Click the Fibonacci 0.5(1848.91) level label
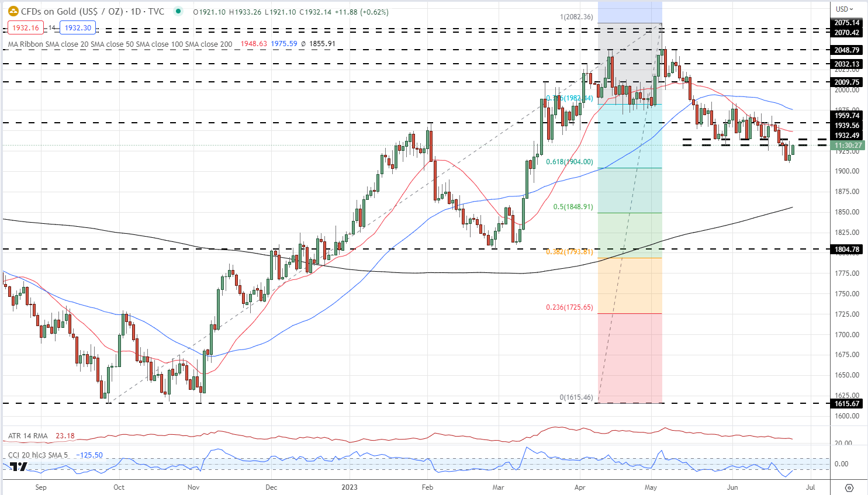 tap(573, 207)
